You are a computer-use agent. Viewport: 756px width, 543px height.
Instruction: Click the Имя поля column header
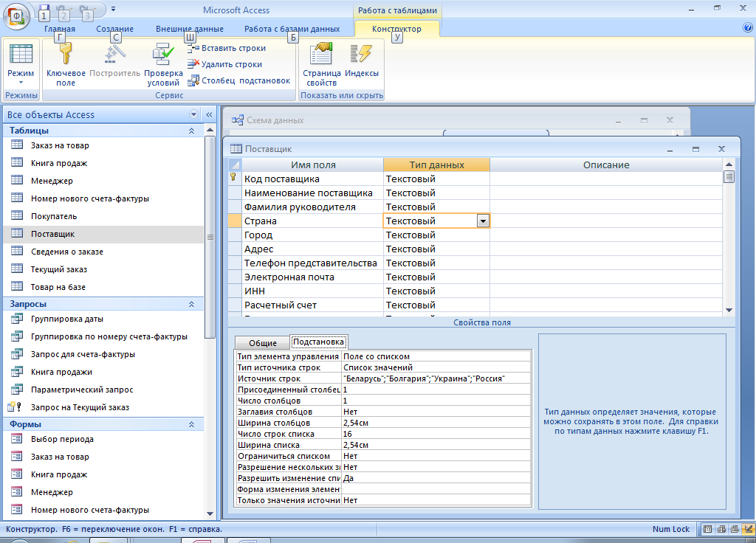(313, 165)
